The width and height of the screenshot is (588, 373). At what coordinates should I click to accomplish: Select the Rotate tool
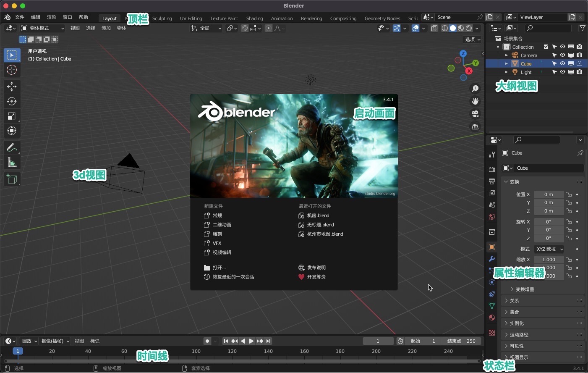(x=12, y=101)
